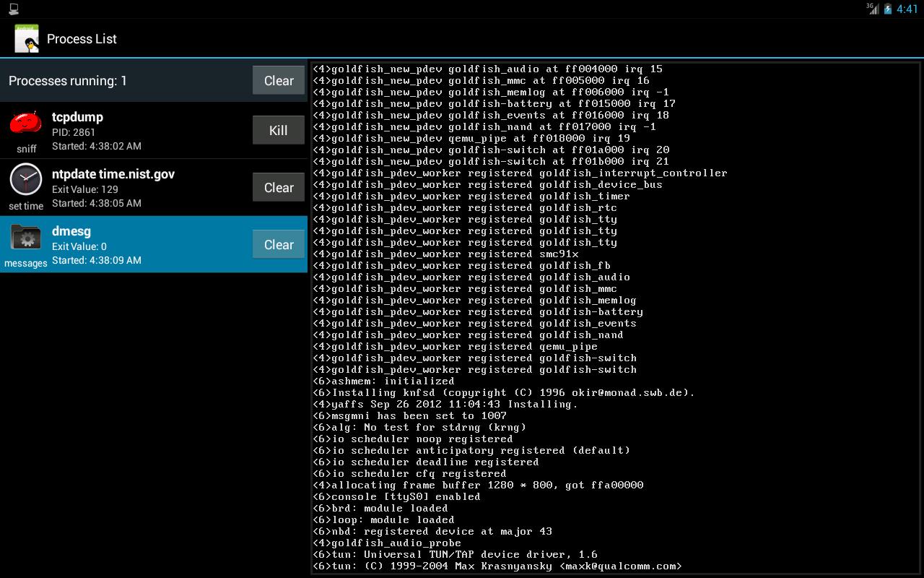Screen dimensions: 924x578
Task: Clear the ntpdate time.nist.gov entry
Action: pyautogui.click(x=278, y=187)
